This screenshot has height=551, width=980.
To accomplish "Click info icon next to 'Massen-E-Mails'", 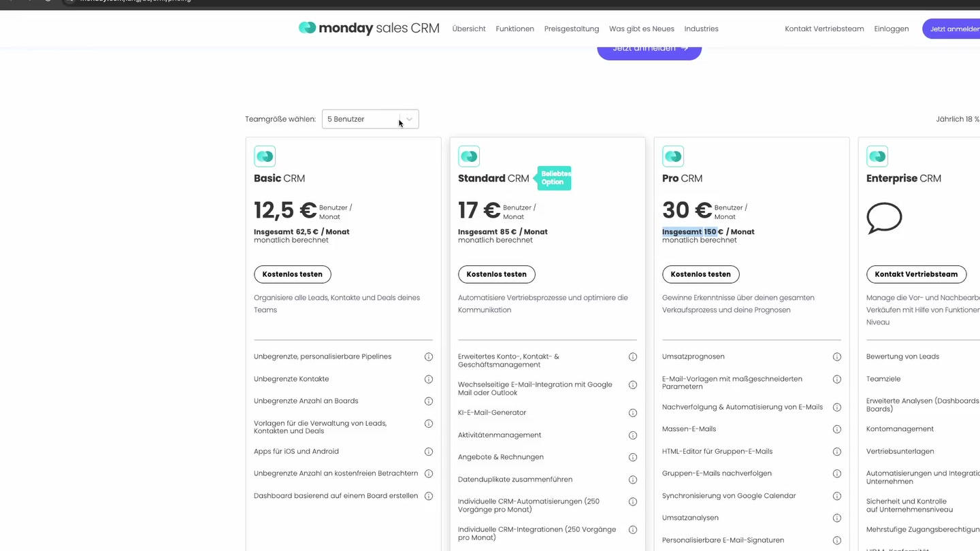I will [837, 429].
